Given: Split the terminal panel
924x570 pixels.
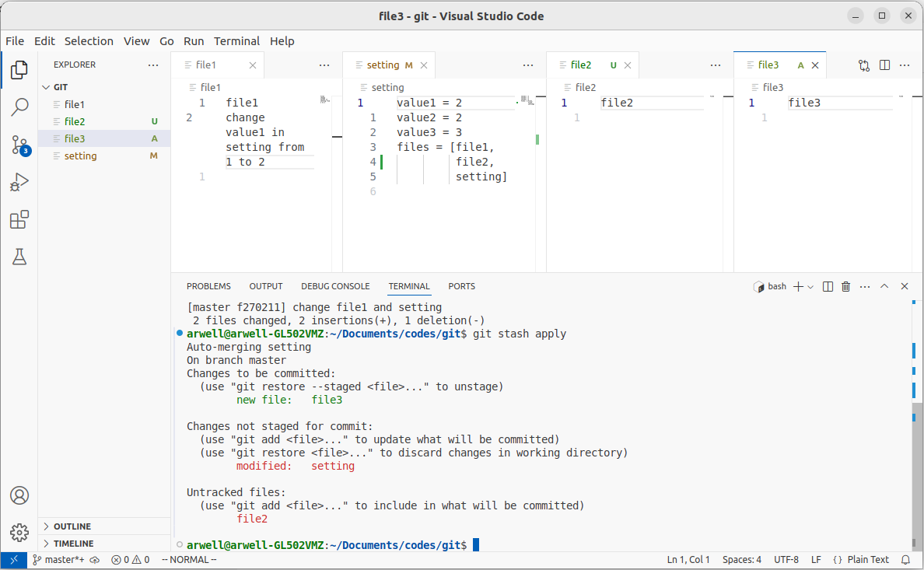Looking at the screenshot, I should coord(828,287).
